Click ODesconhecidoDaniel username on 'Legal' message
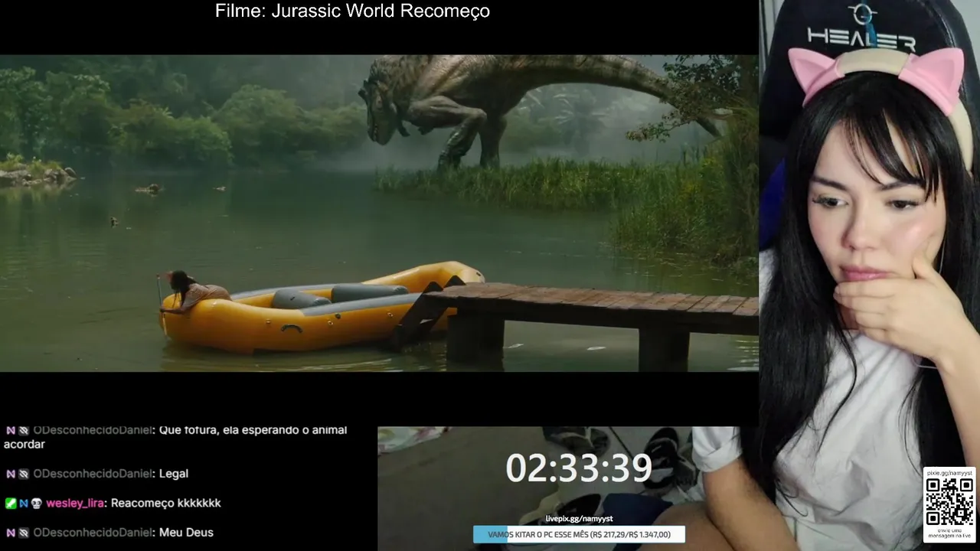 [93, 474]
